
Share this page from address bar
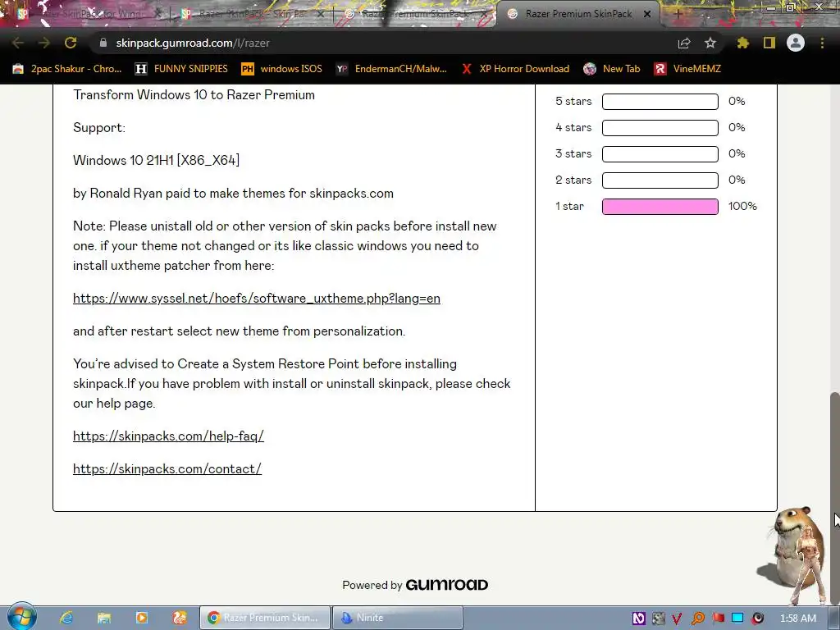coord(684,43)
